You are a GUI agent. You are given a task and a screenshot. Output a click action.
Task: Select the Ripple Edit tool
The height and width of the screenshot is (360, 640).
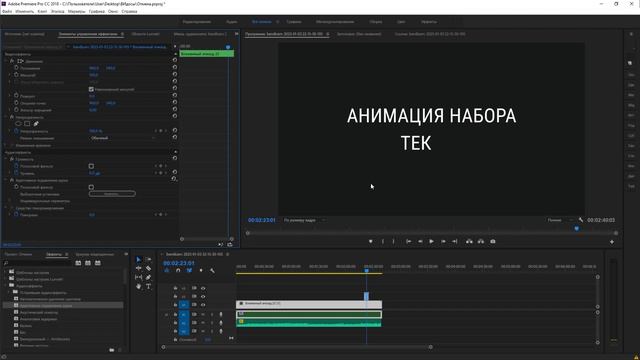click(x=138, y=268)
